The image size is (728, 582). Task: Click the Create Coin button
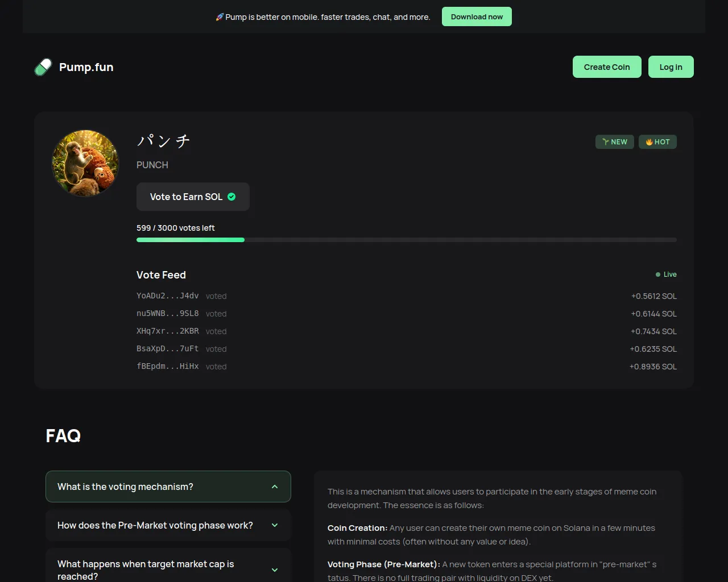607,67
